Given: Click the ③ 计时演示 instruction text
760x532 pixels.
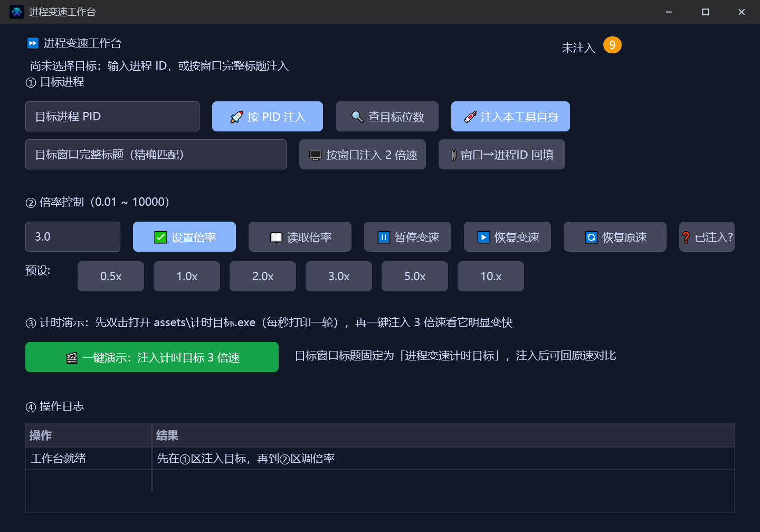Looking at the screenshot, I should (269, 322).
